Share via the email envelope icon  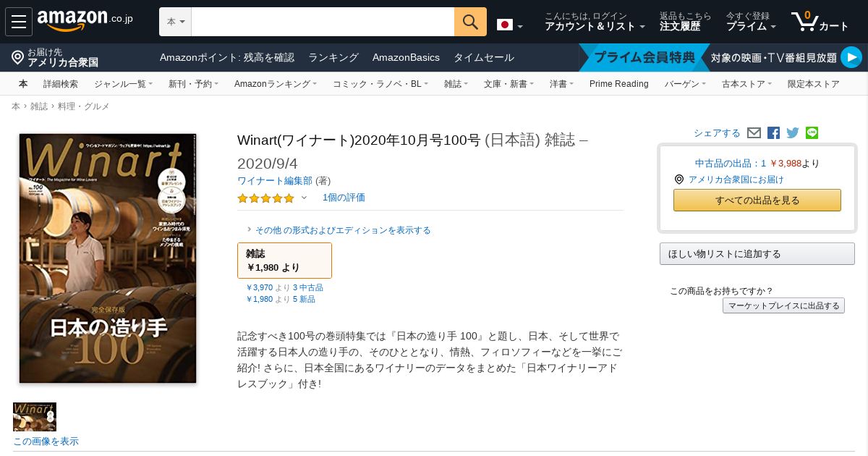click(754, 133)
